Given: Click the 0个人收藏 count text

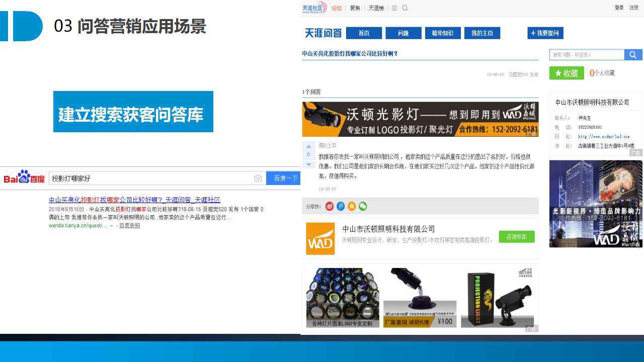Looking at the screenshot, I should coord(602,73).
